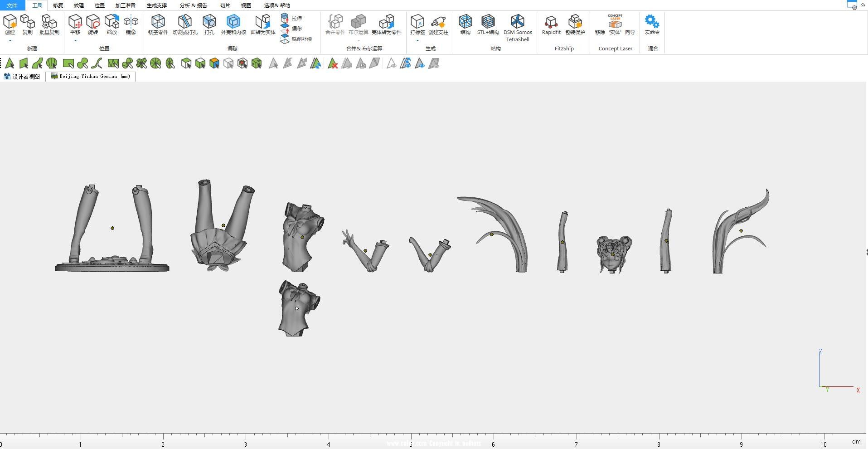Image resolution: width=868 pixels, height=449 pixels.
Task: Choose the 镜像 (mirror) tool
Action: coord(131,24)
